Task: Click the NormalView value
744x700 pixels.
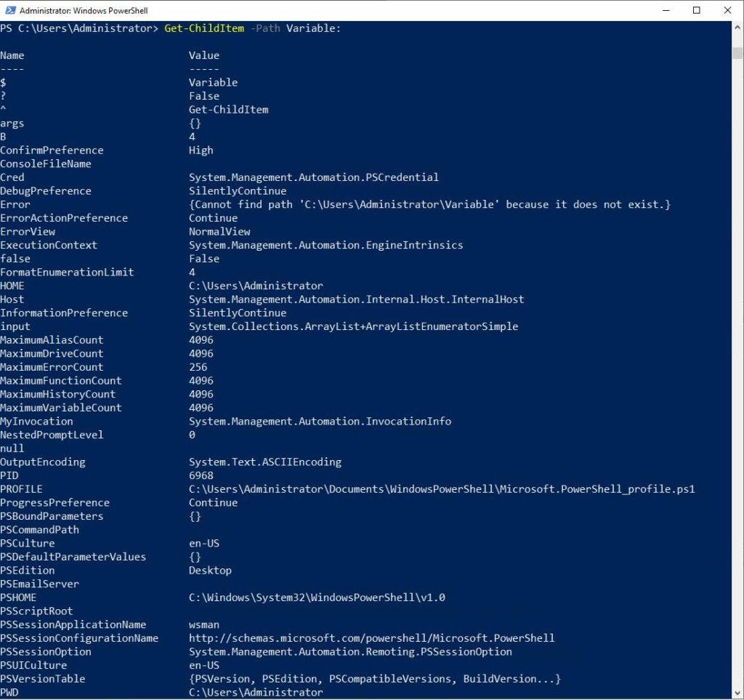Action: (x=219, y=232)
